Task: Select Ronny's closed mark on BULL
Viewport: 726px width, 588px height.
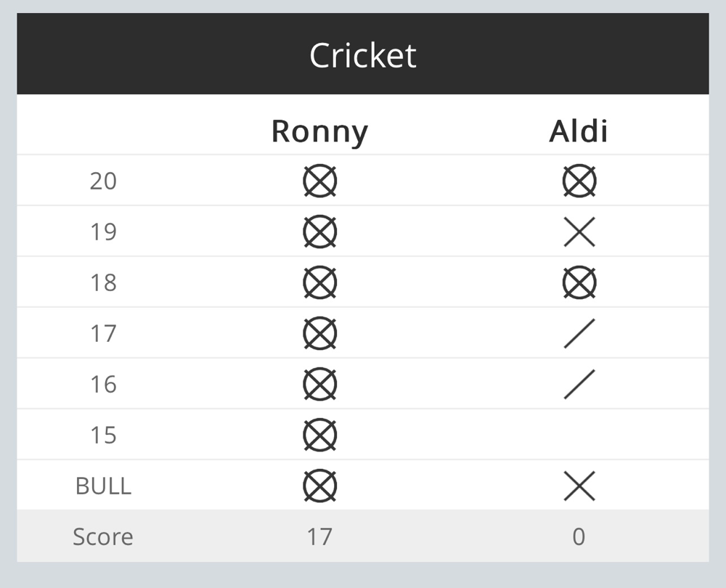Action: 320,486
